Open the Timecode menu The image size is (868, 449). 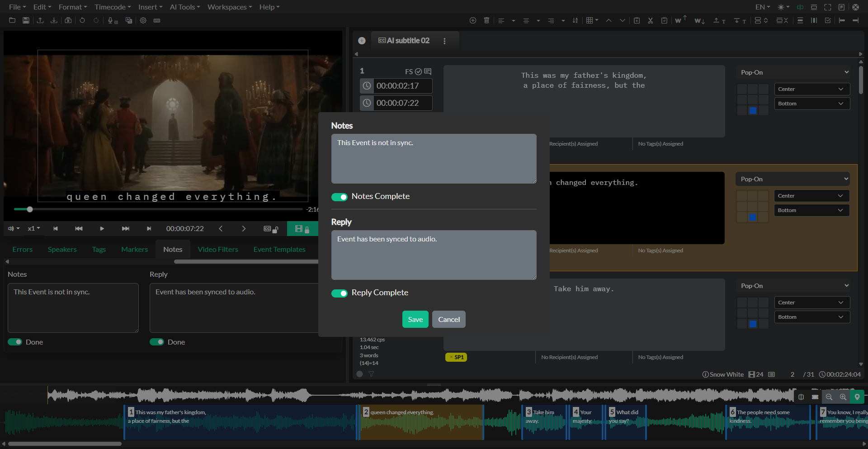click(113, 7)
